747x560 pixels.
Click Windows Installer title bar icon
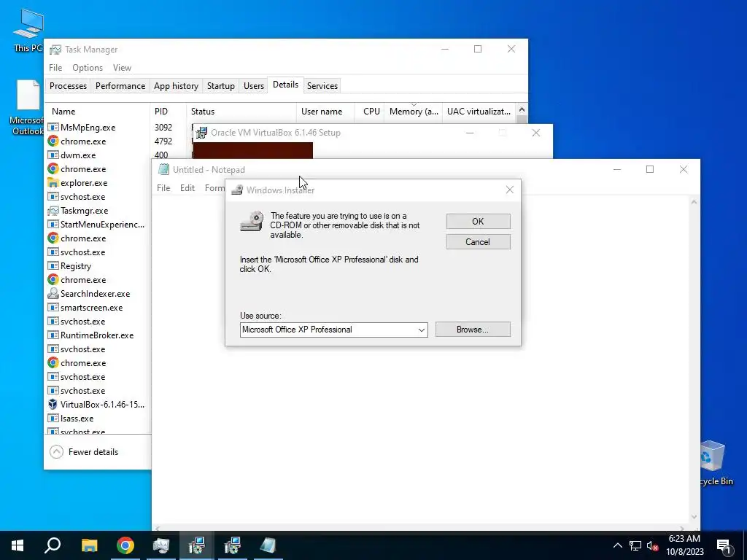coord(237,190)
